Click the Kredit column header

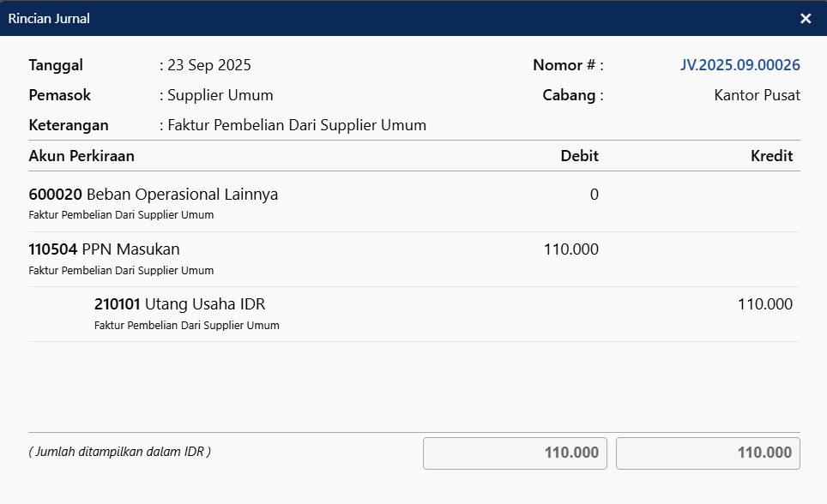[772, 156]
